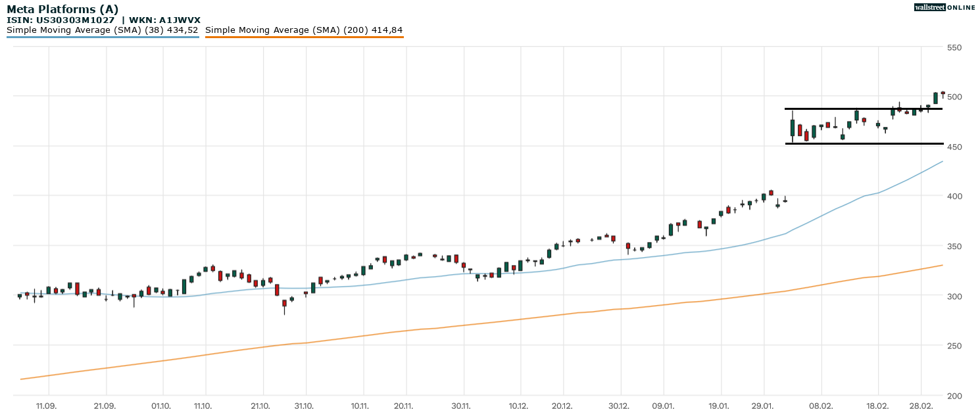Click the 550 price axis label
980x409 pixels.
(x=954, y=47)
